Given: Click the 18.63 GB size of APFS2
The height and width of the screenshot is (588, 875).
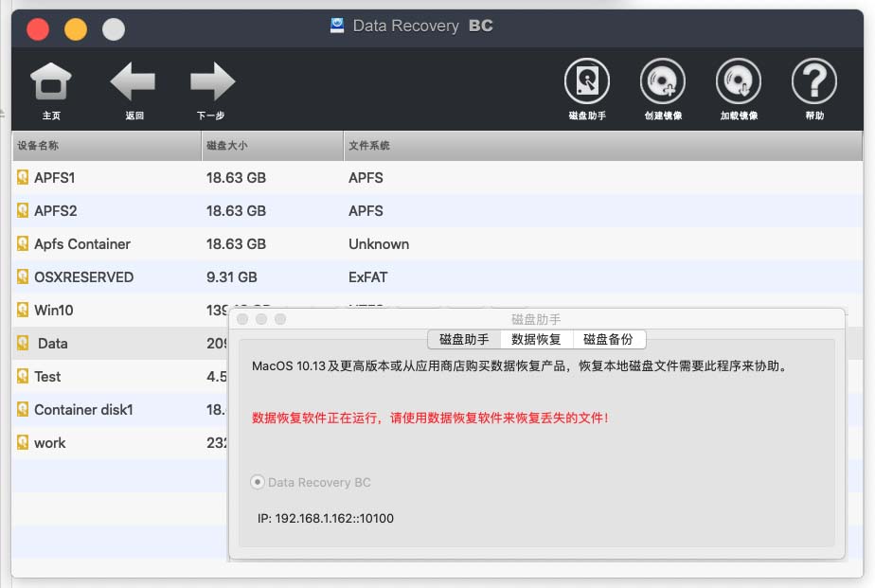Looking at the screenshot, I should pyautogui.click(x=236, y=211).
